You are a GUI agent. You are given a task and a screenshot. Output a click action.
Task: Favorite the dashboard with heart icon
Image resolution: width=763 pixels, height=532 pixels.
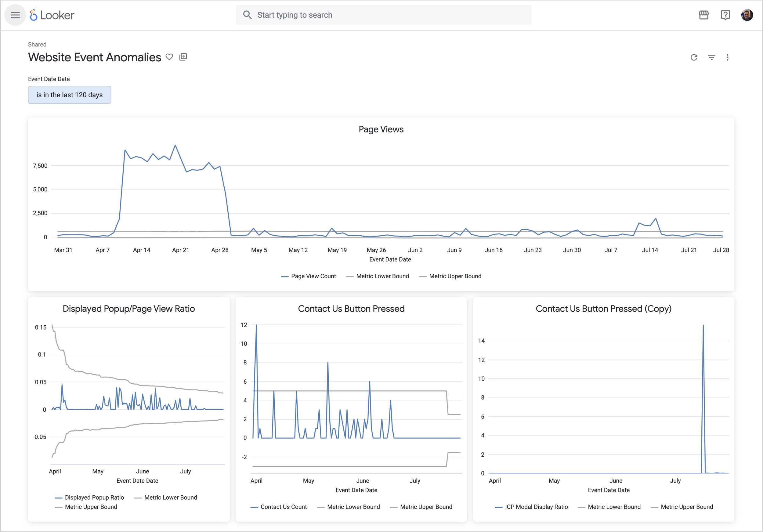tap(169, 57)
